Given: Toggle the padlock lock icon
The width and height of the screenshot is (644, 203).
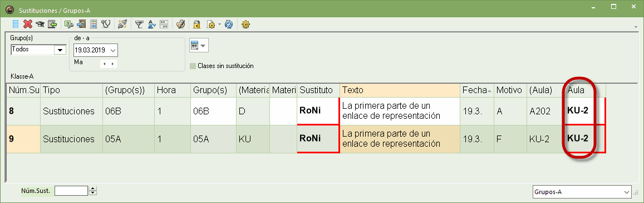Looking at the screenshot, I should [196, 25].
